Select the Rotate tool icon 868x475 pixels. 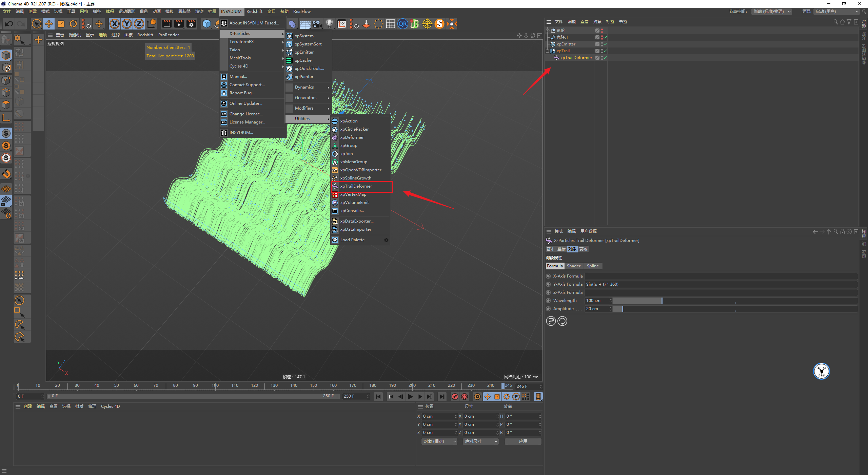point(73,24)
